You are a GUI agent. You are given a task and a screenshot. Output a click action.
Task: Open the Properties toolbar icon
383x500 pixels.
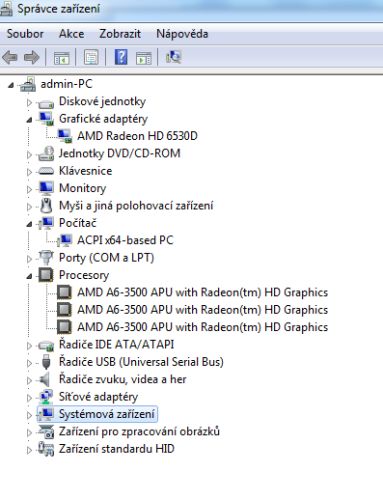[91, 57]
